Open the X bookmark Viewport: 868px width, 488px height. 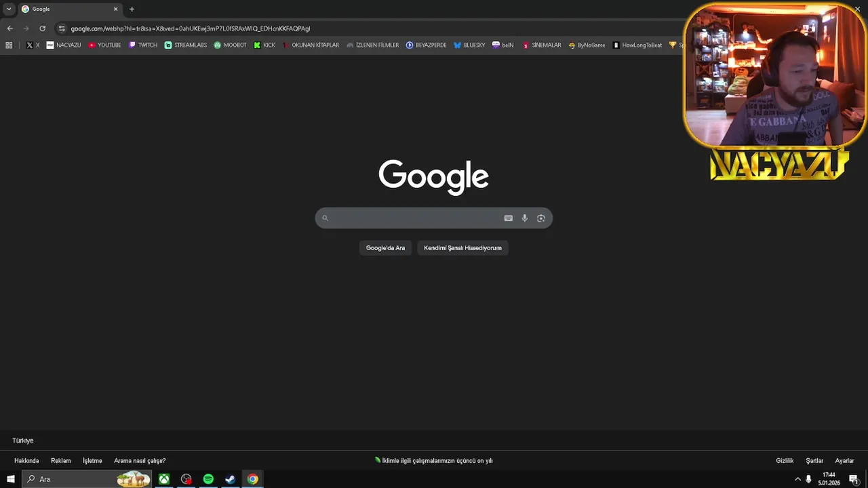pos(33,45)
